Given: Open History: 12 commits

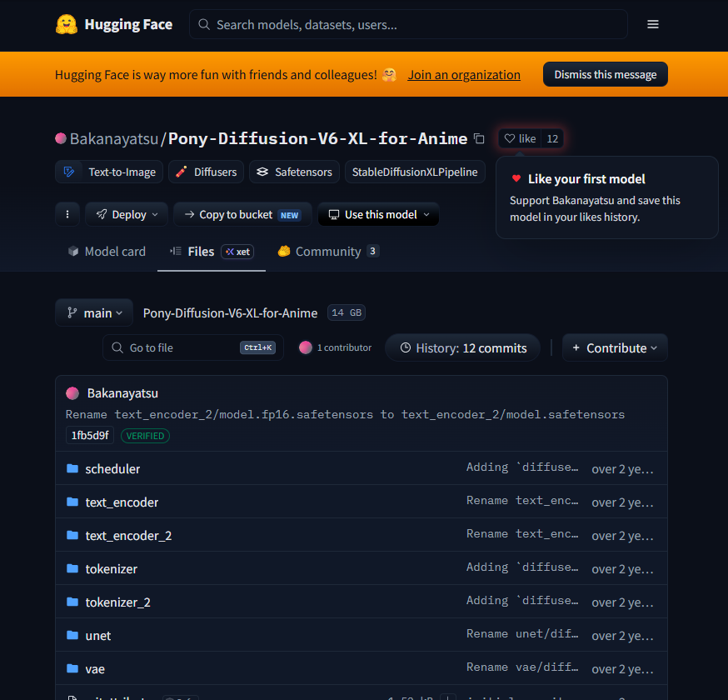Looking at the screenshot, I should tap(463, 347).
